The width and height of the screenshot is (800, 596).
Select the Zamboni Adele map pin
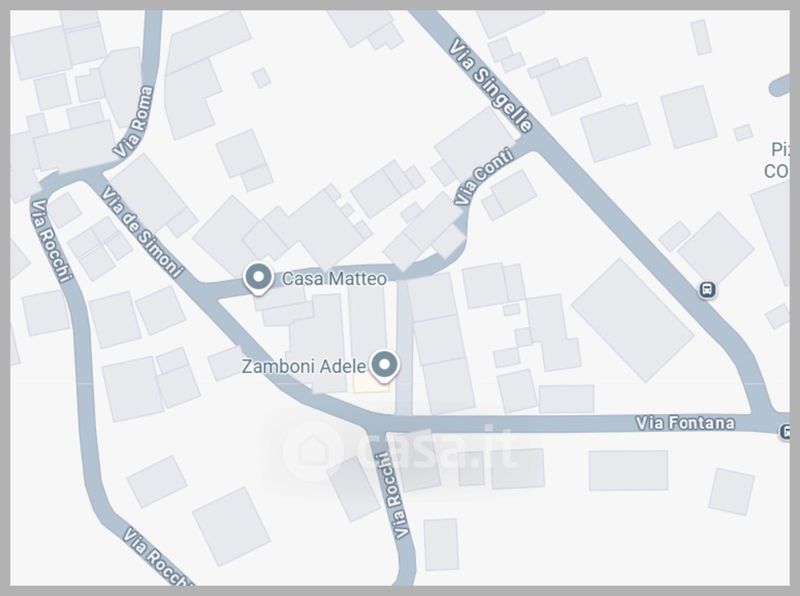coord(384,366)
